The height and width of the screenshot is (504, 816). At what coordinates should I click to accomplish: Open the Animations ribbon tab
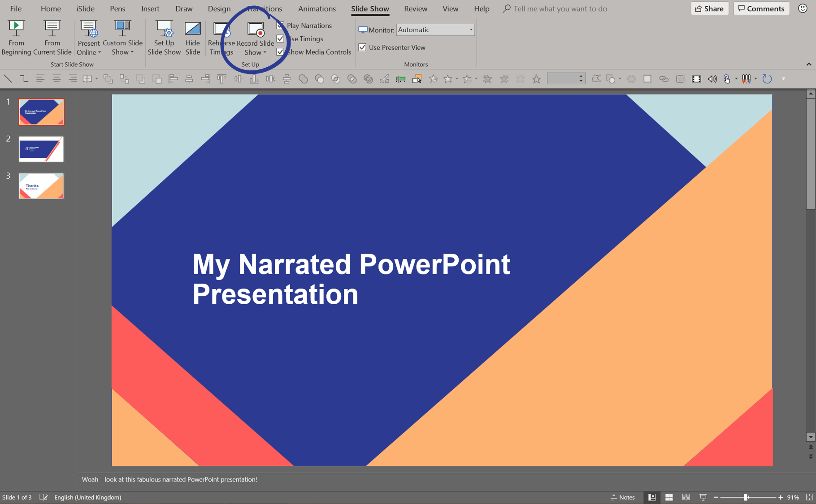click(x=317, y=9)
